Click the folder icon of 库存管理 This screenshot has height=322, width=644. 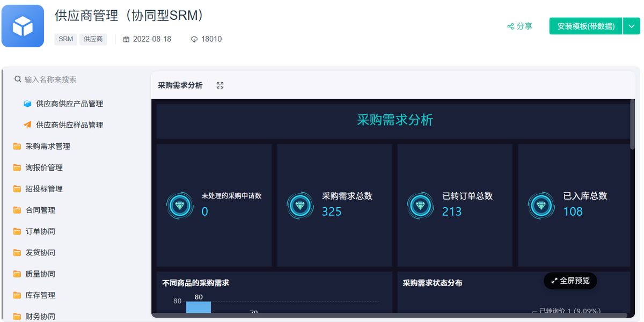(17, 295)
